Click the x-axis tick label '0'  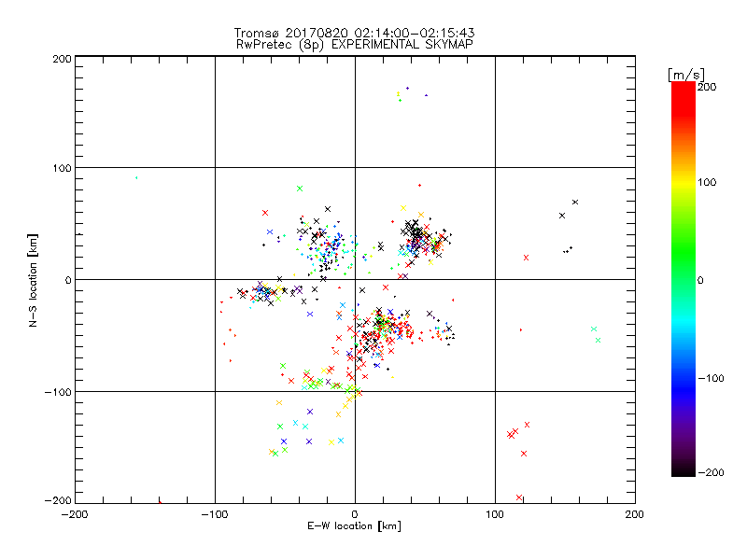355,514
